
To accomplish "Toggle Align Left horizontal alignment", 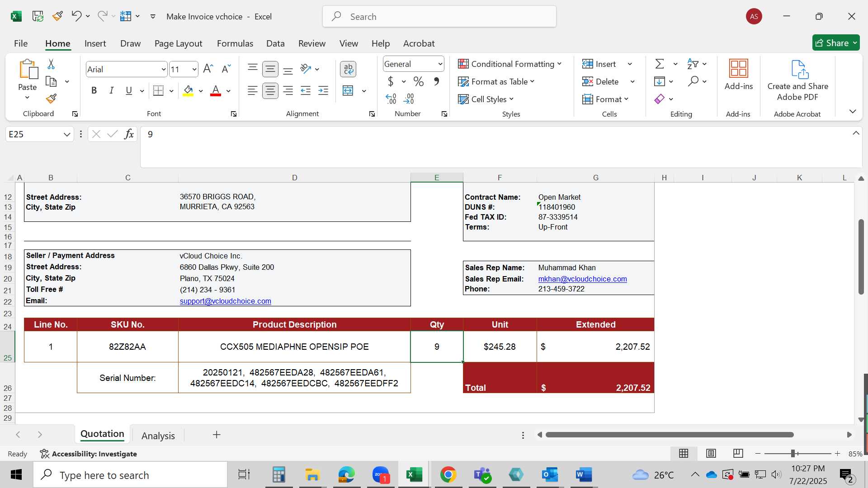I will (x=253, y=91).
